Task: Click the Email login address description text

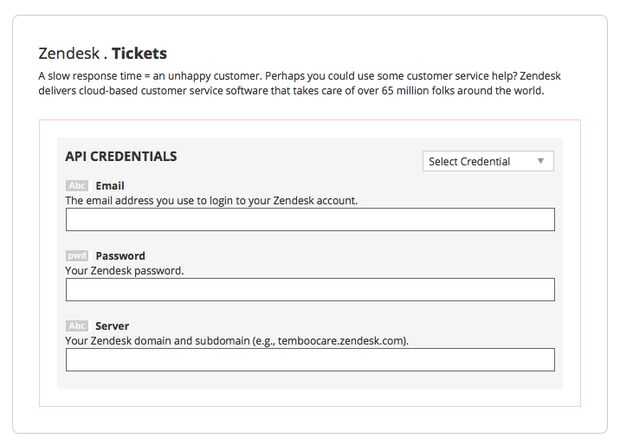Action: coord(211,200)
